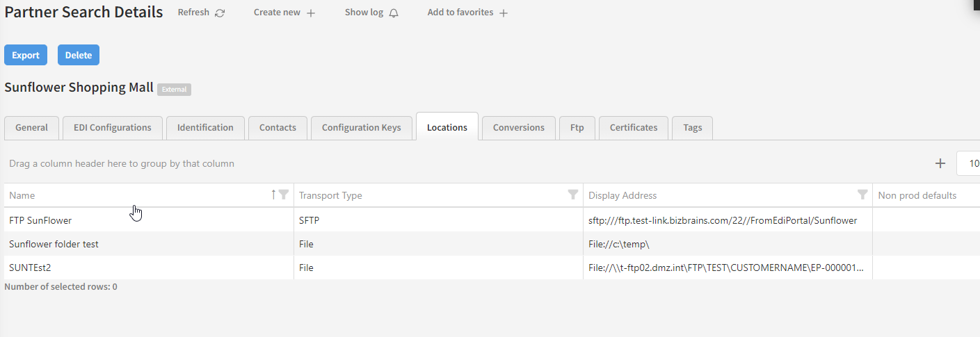Add new location with grid plus icon

pyautogui.click(x=940, y=163)
